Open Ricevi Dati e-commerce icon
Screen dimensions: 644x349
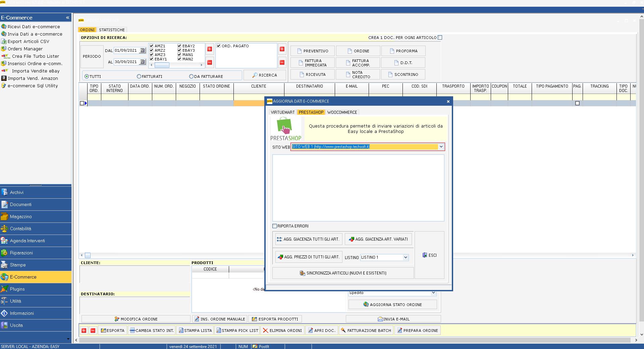4,27
